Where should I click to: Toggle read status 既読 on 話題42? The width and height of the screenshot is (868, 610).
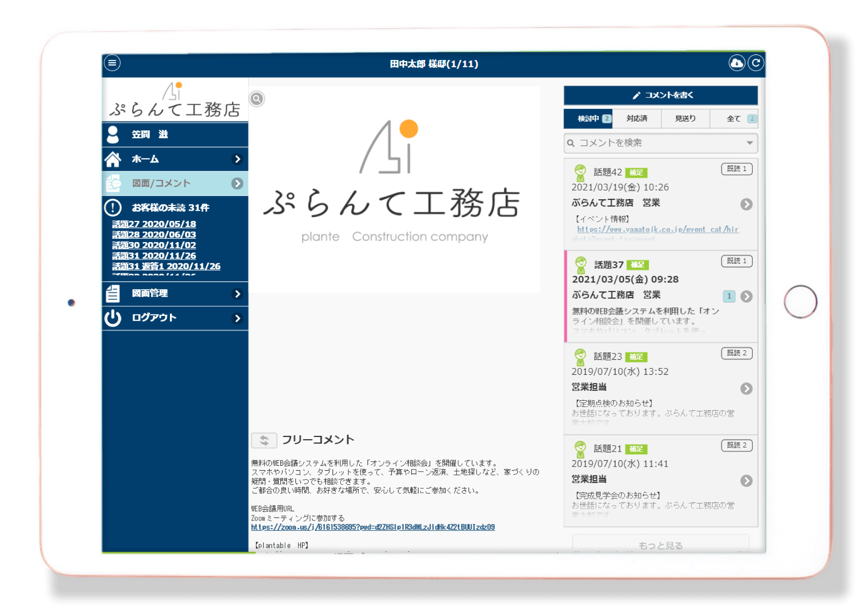point(736,169)
